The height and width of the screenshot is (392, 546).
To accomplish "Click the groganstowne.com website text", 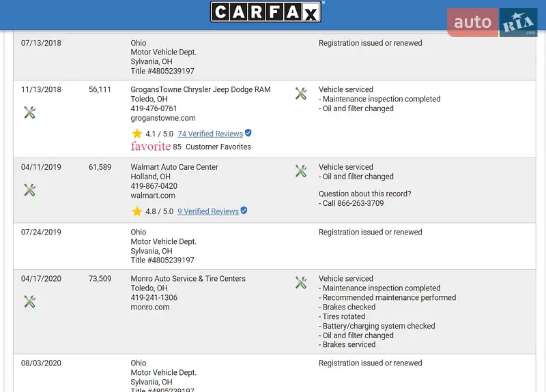I will click(163, 118).
